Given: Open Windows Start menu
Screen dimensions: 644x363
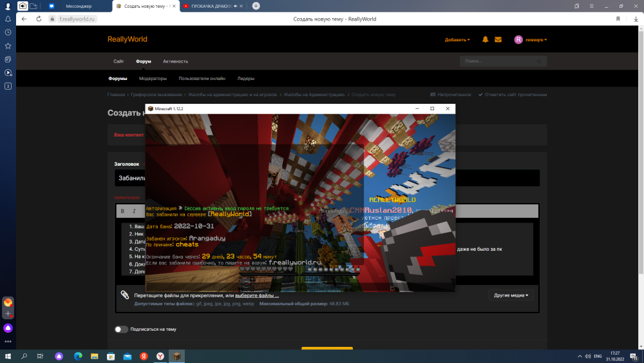Looking at the screenshot, I should point(8,356).
